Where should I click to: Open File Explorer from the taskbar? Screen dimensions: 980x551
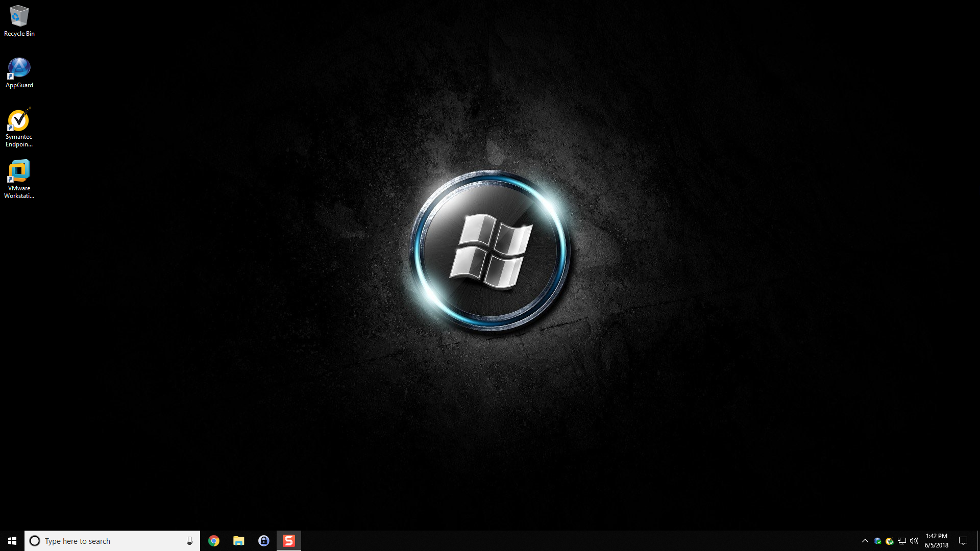(x=239, y=541)
